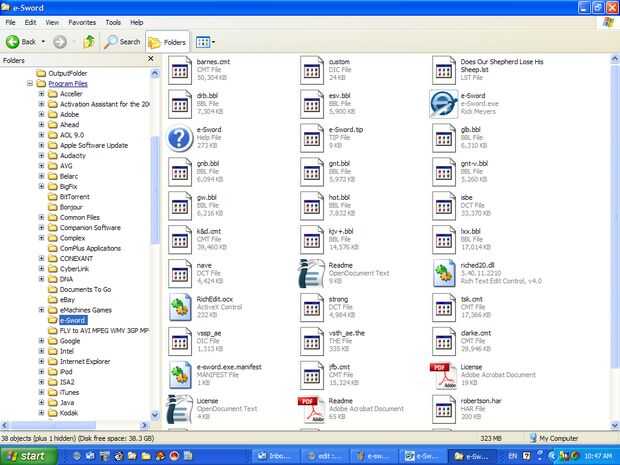Open the Edit menu
The height and width of the screenshot is (465, 620).
(x=30, y=22)
